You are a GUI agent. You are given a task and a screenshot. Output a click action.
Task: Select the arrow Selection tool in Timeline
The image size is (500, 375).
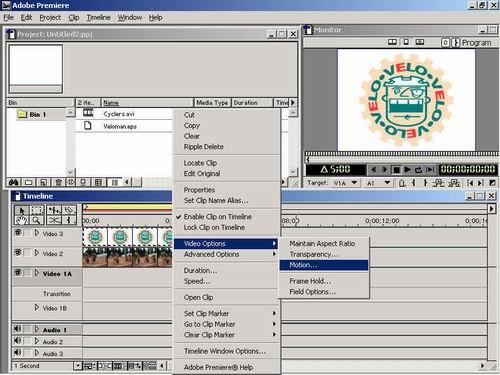[22, 210]
